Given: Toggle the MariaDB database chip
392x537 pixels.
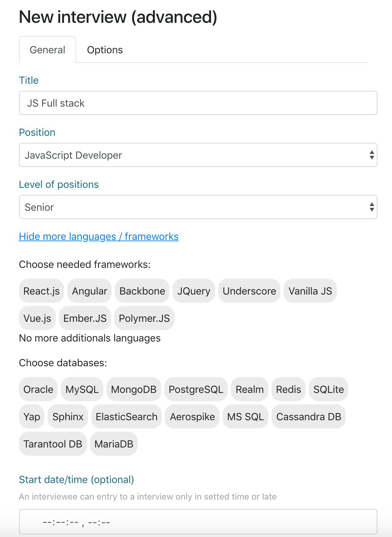Looking at the screenshot, I should (x=114, y=444).
